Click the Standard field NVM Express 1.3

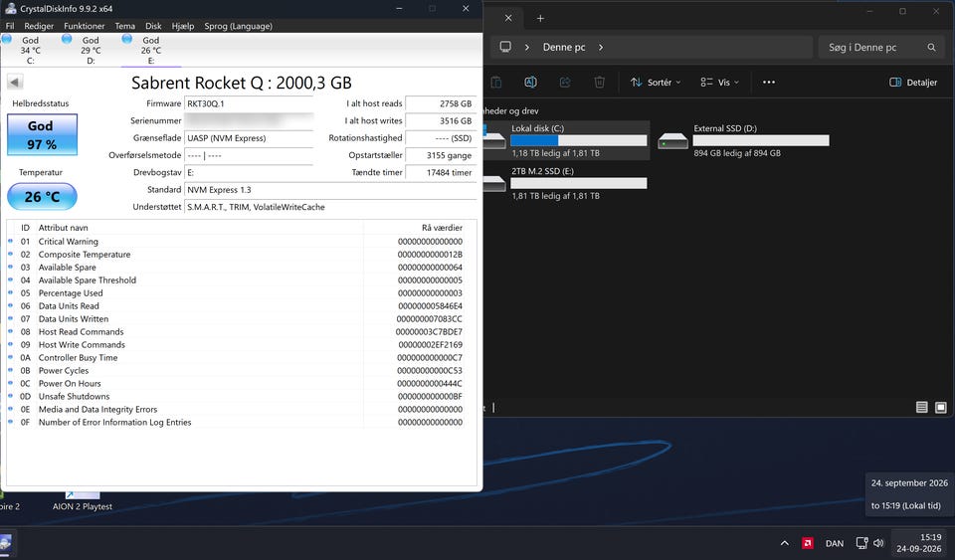click(x=330, y=190)
